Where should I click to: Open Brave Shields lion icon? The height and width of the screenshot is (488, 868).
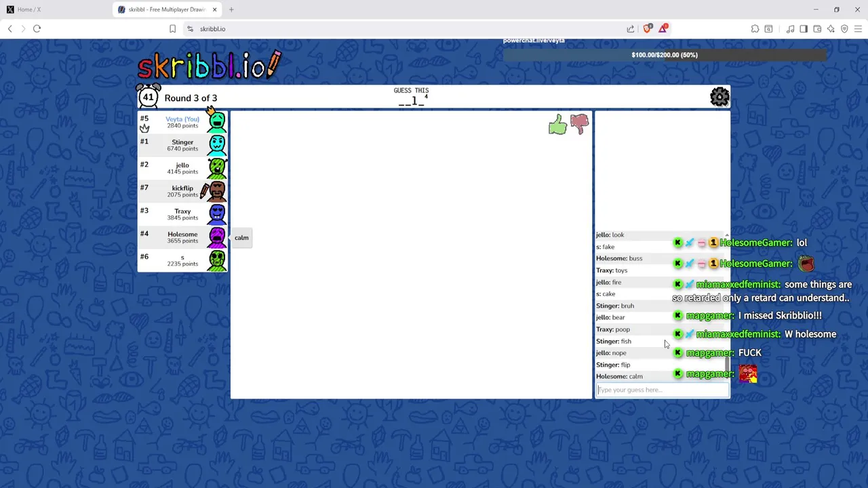pyautogui.click(x=648, y=28)
